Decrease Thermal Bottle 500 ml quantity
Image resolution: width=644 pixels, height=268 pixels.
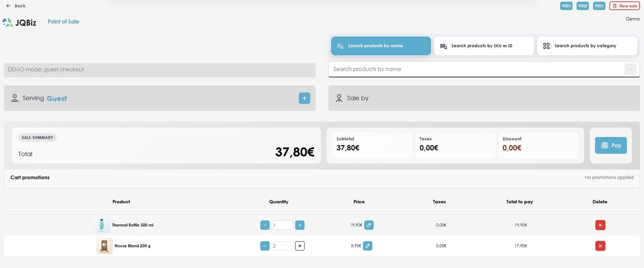point(265,225)
